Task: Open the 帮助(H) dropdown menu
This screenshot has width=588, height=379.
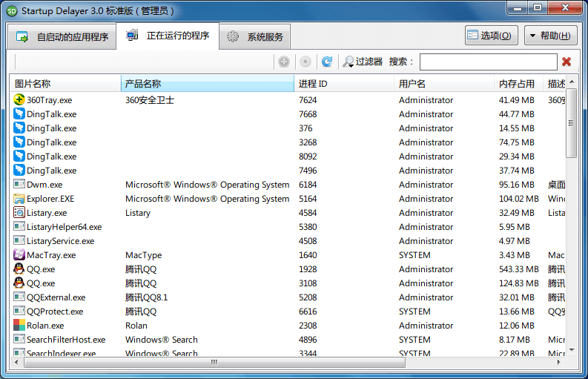Action: [x=550, y=36]
